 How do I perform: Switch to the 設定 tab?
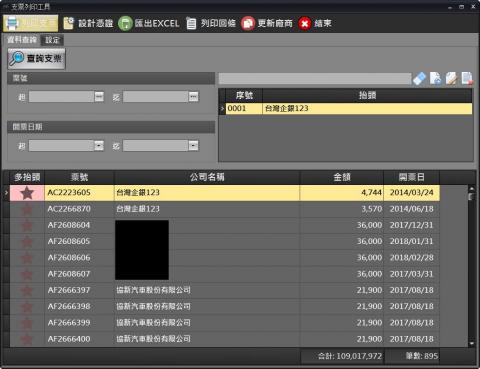click(52, 40)
